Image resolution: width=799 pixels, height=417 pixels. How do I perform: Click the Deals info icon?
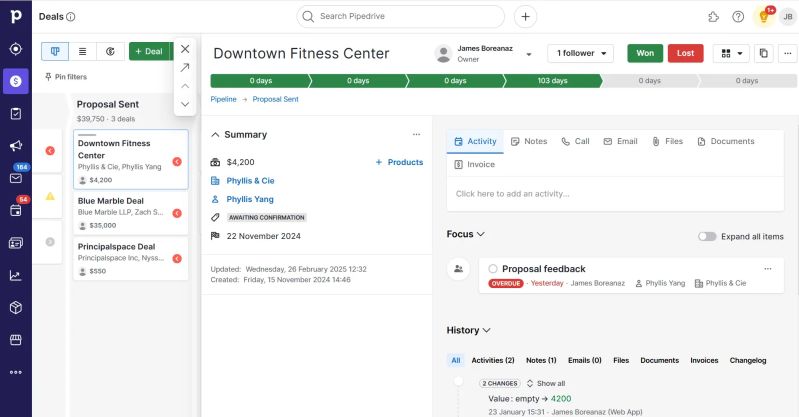(71, 17)
